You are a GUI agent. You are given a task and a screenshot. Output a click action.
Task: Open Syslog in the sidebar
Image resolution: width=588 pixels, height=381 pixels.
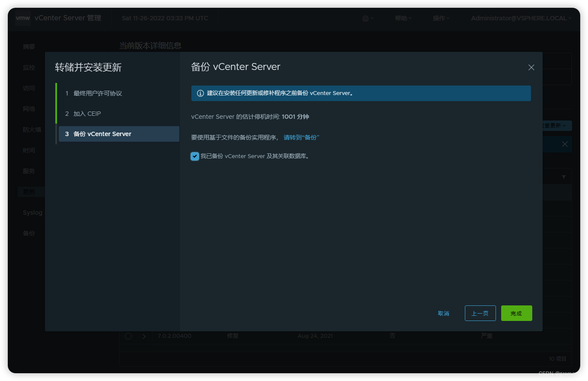click(32, 213)
